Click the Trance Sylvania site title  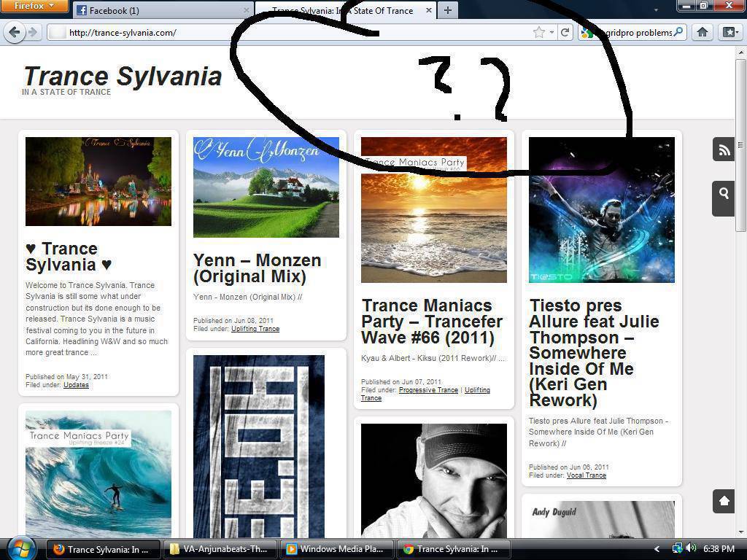tap(123, 76)
